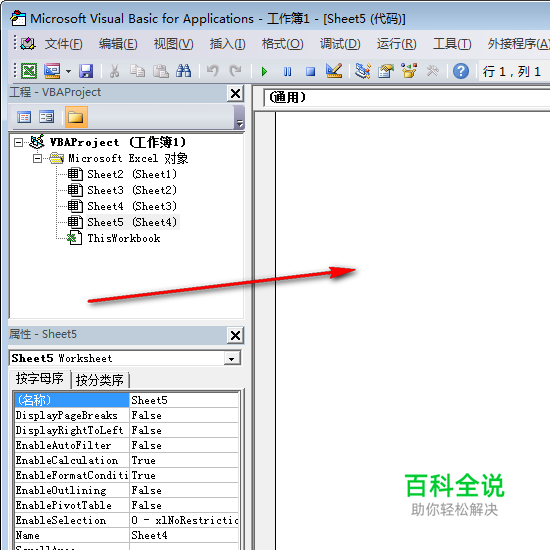Edit the (名称) value Sheet5
550x550 pixels.
[x=184, y=400]
